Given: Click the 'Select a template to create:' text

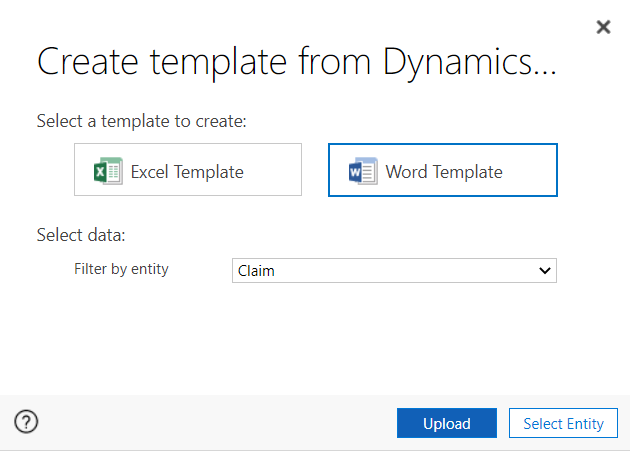Looking at the screenshot, I should point(141,121).
